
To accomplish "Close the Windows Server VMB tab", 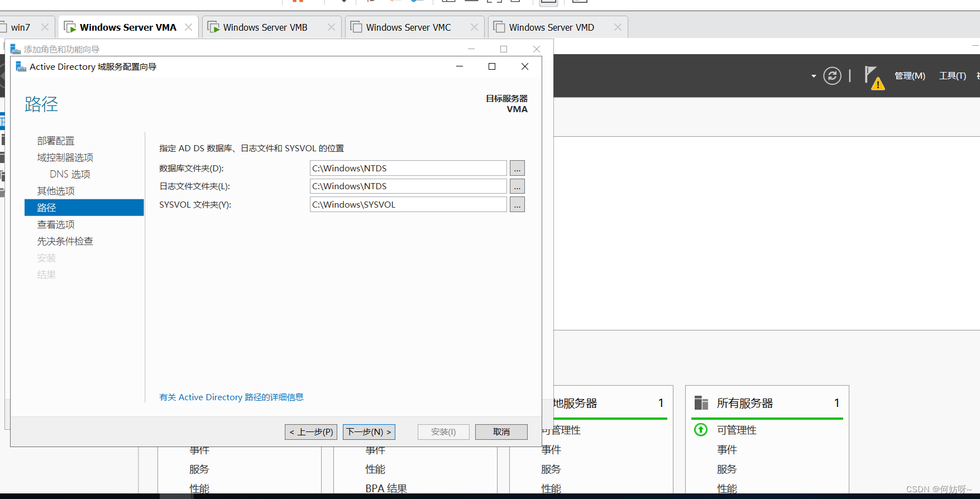I will (x=331, y=27).
